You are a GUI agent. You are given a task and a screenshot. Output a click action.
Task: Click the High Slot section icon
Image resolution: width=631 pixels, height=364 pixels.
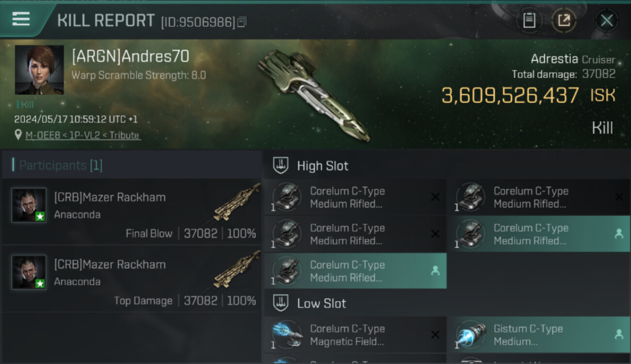click(x=281, y=165)
